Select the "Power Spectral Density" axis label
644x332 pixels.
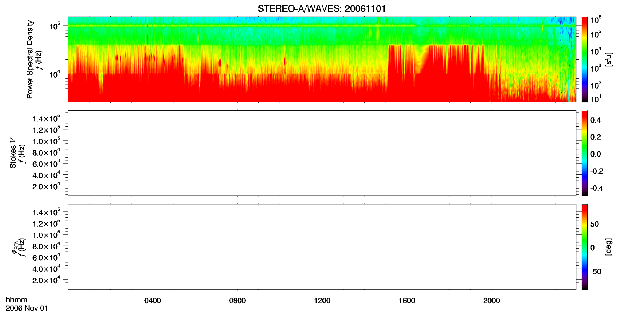point(30,59)
